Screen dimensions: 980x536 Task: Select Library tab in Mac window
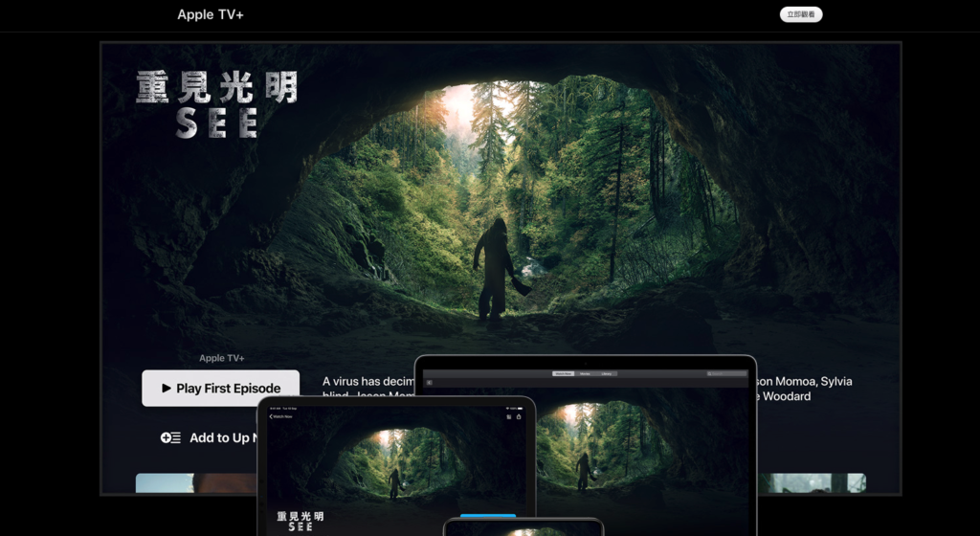point(606,373)
